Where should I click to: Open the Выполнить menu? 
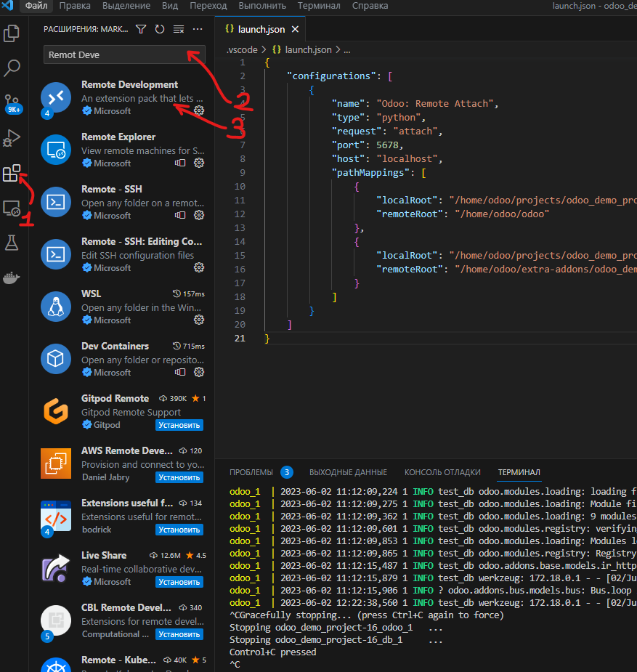262,6
